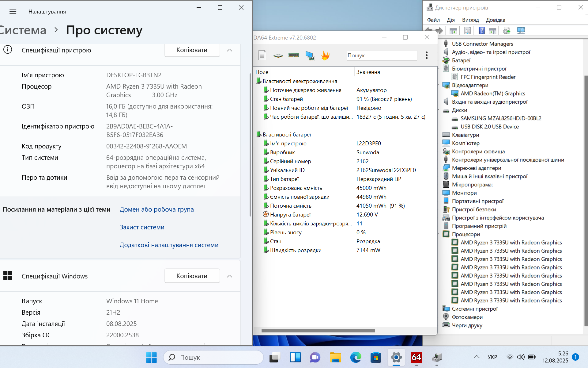Show hidden system tray icons chevron
Viewport: 588px width, 368px height.
click(x=477, y=357)
